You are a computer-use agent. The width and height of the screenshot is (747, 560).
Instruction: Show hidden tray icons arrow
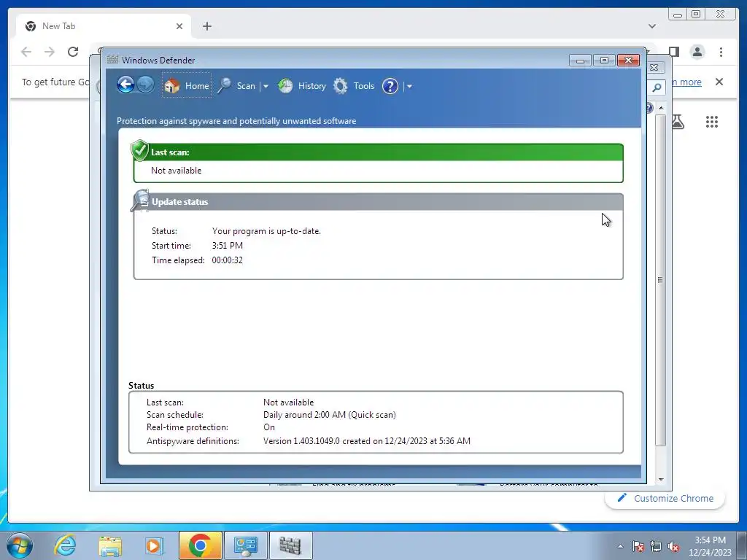coord(620,546)
